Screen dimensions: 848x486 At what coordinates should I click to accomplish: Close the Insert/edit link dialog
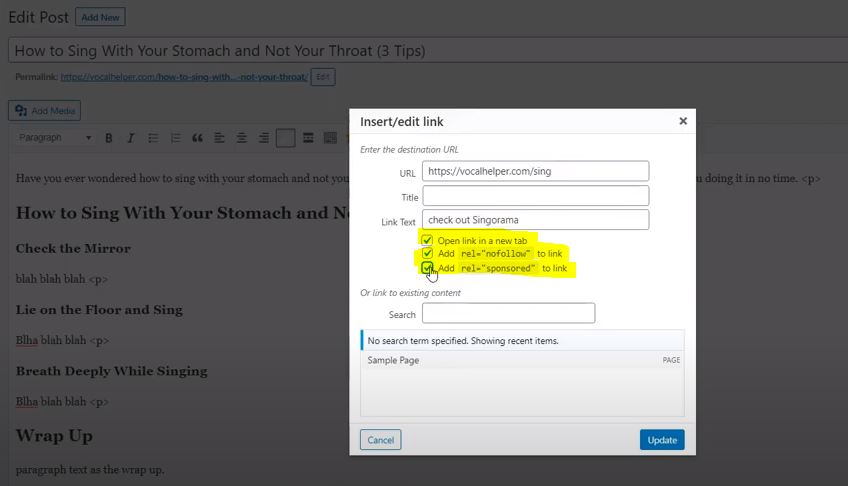(683, 121)
